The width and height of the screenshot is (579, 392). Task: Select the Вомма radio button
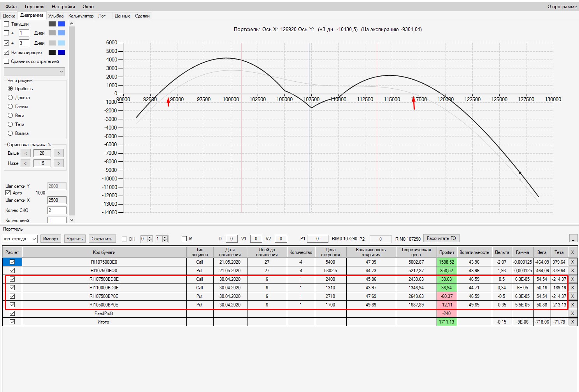tap(11, 133)
